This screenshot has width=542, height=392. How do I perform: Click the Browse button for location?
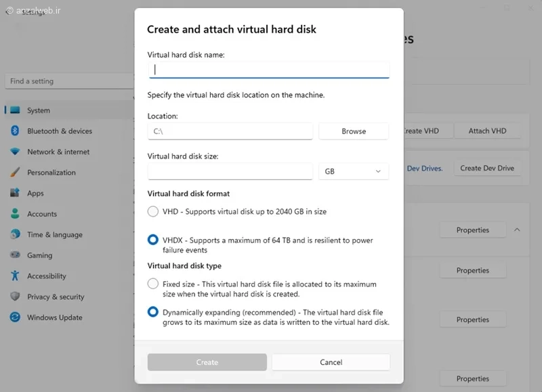click(x=354, y=131)
